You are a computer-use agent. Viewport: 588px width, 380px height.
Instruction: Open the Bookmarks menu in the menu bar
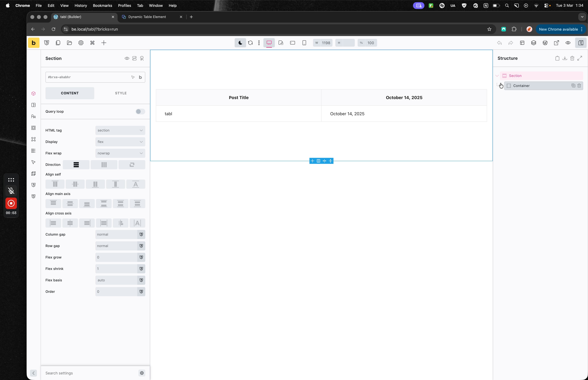coord(102,5)
